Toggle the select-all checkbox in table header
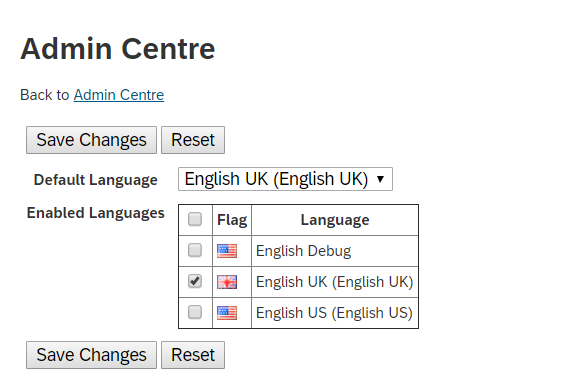The image size is (579, 386). coord(195,219)
